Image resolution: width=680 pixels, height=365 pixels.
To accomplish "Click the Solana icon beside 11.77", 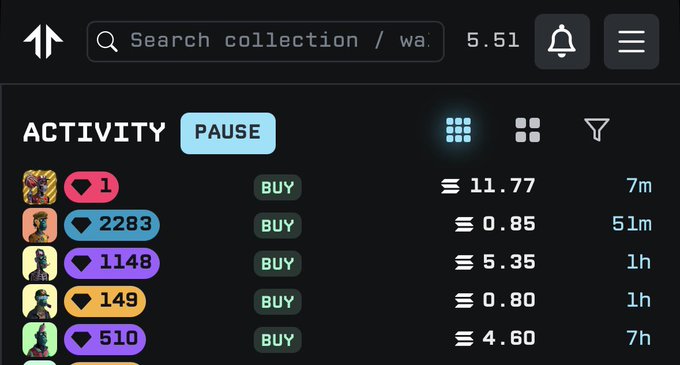I will (x=451, y=187).
